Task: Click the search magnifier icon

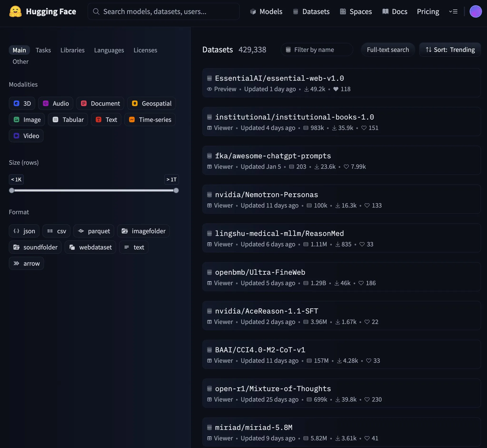Action: click(x=96, y=11)
